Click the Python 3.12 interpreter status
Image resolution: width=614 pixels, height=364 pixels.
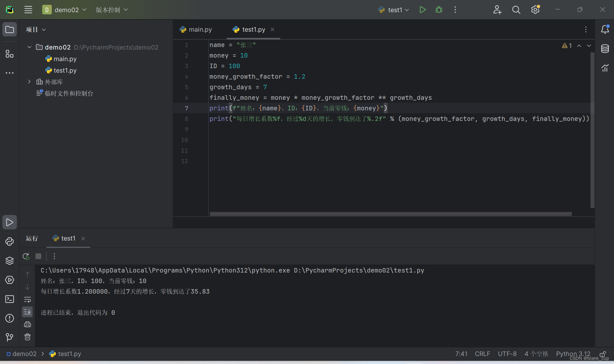click(573, 354)
